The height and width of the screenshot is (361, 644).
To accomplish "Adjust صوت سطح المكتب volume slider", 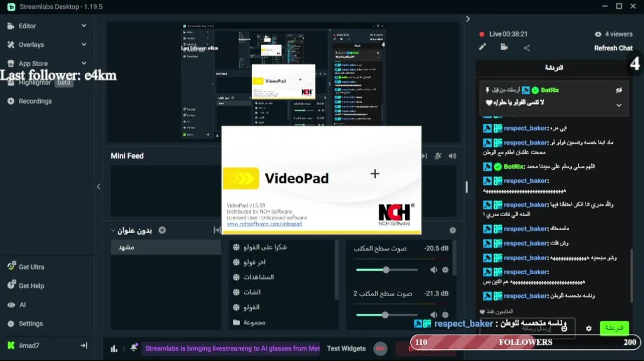I will tap(387, 270).
